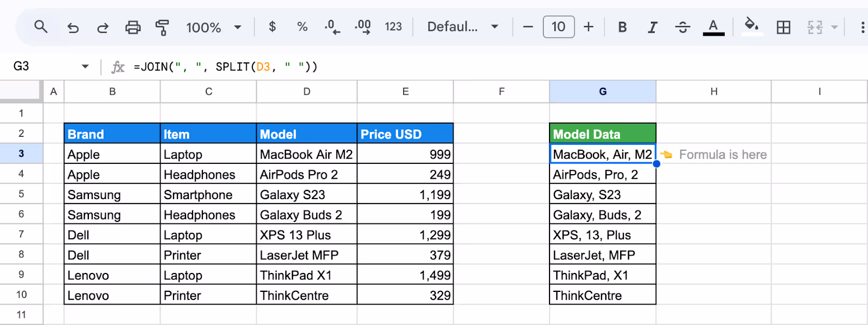Click the Redo arrow icon
Viewport: 868px width, 325px height.
(103, 27)
